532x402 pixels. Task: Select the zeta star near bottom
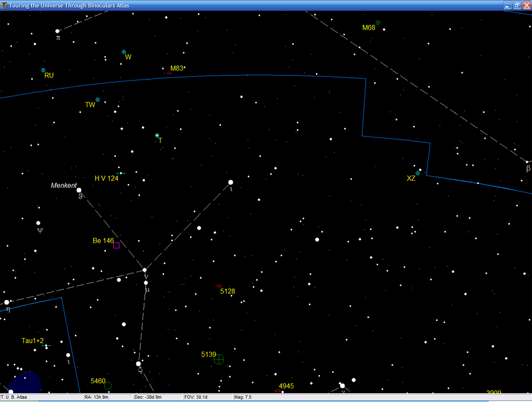138,364
